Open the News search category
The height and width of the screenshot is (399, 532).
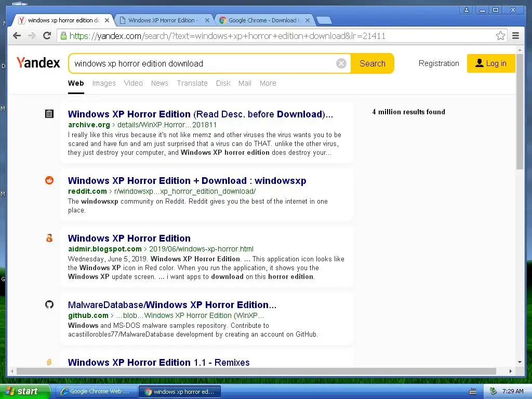point(159,83)
